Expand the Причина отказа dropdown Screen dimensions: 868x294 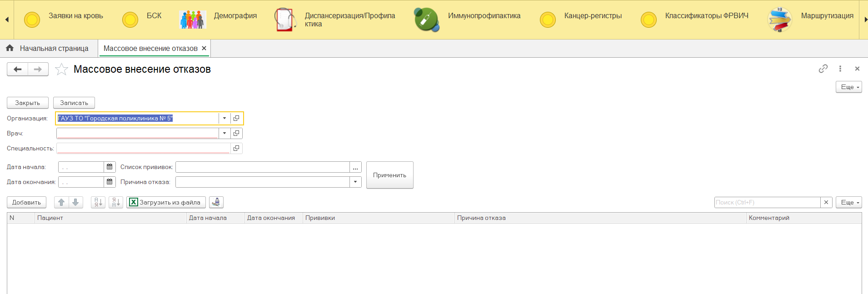(x=355, y=182)
